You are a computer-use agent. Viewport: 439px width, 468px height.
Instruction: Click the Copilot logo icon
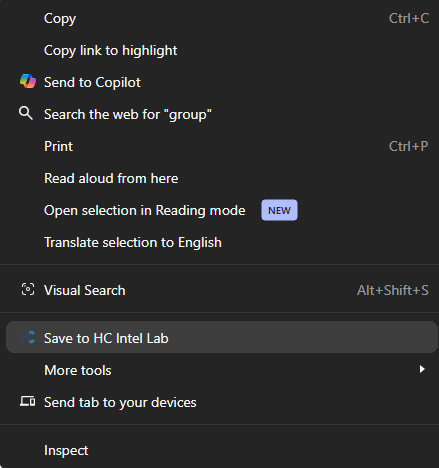click(x=28, y=82)
